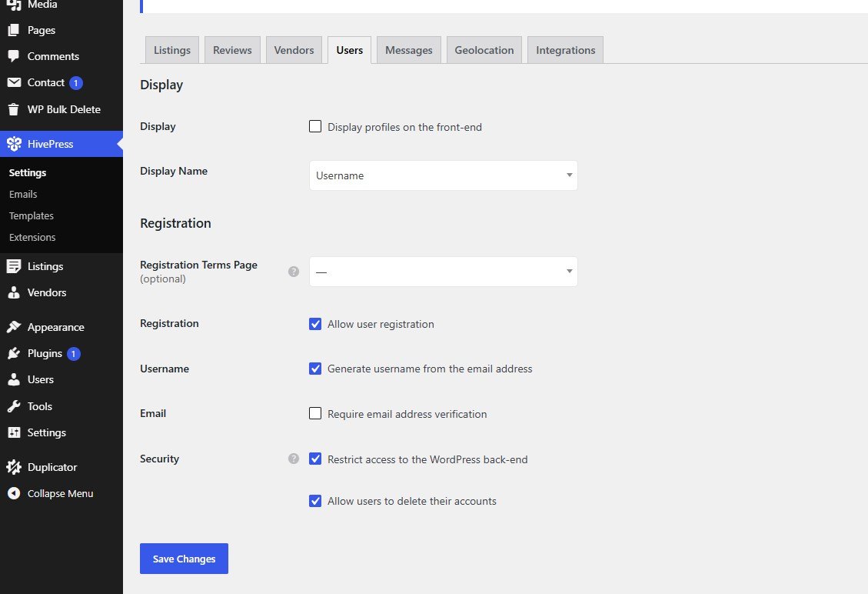The image size is (868, 594).
Task: Uncheck Allow users to delete their accounts
Action: click(315, 501)
